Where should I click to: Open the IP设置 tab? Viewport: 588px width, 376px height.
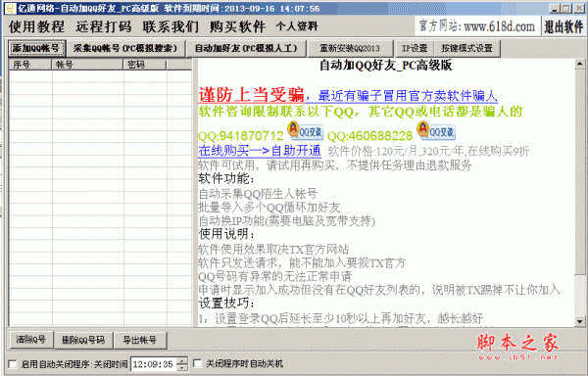415,48
